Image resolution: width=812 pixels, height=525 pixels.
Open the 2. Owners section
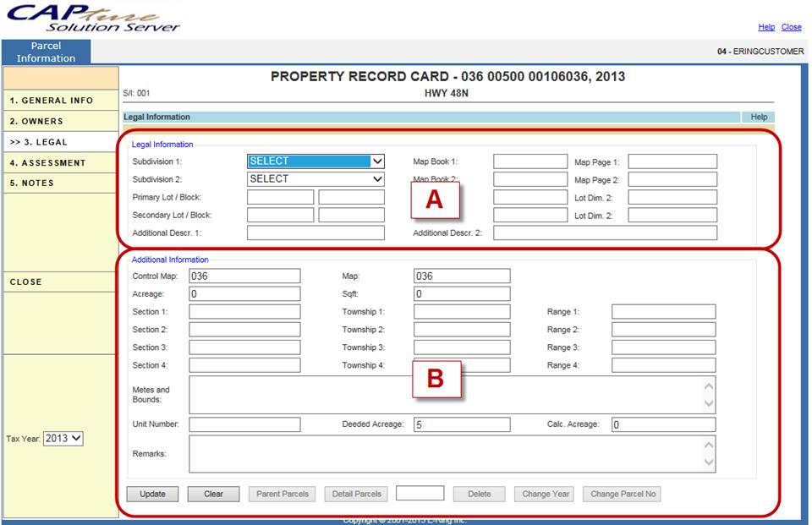[x=61, y=121]
